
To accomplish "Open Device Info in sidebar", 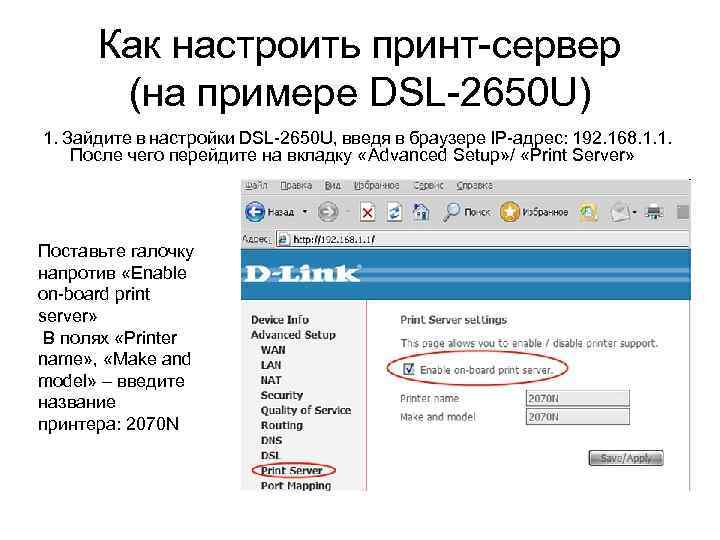I will point(280,320).
